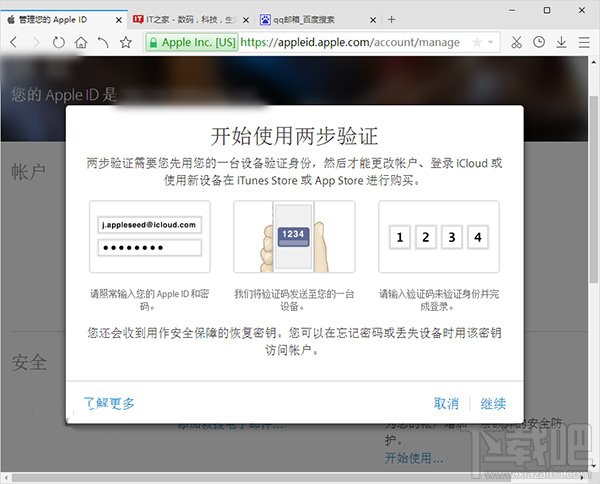
Task: Go back to the previous page
Action: (x=14, y=42)
